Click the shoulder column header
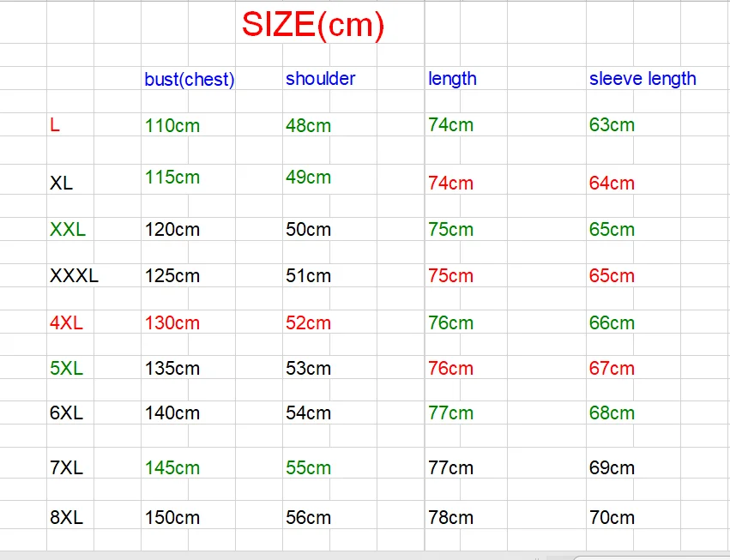 pyautogui.click(x=320, y=78)
